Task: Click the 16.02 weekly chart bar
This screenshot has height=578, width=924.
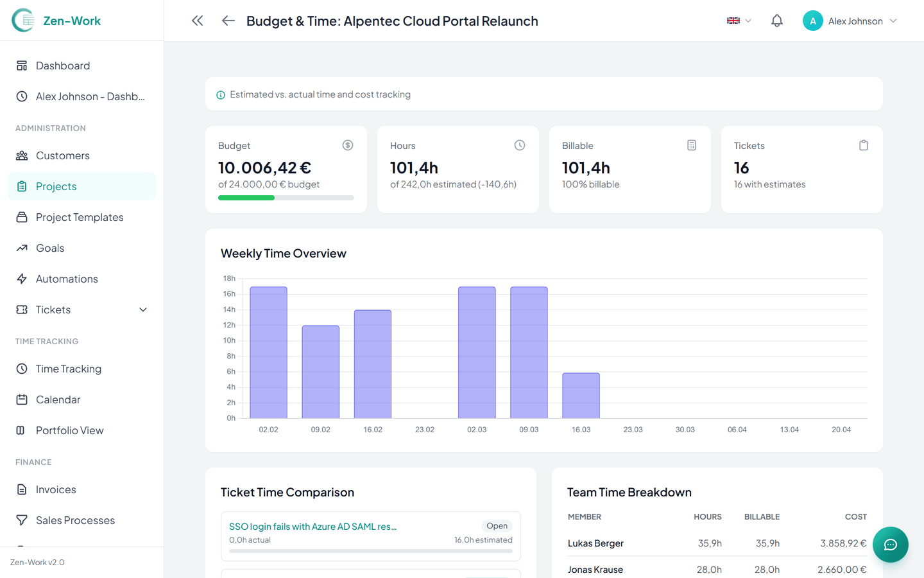Action: pos(373,364)
